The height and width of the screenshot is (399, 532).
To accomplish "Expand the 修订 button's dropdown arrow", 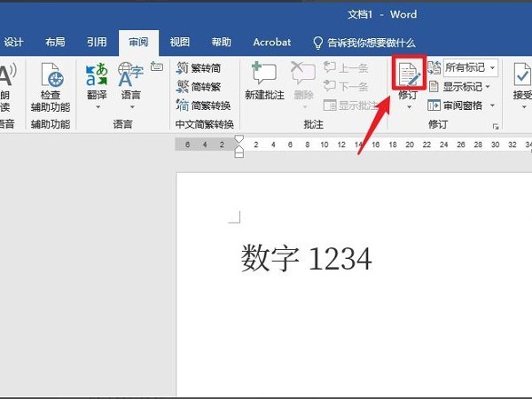I will coord(409,107).
